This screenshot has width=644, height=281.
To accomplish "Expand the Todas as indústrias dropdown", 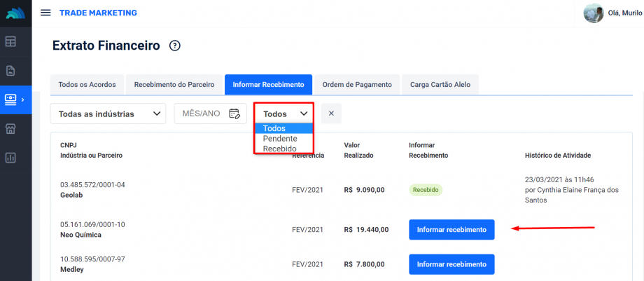I will [x=108, y=114].
